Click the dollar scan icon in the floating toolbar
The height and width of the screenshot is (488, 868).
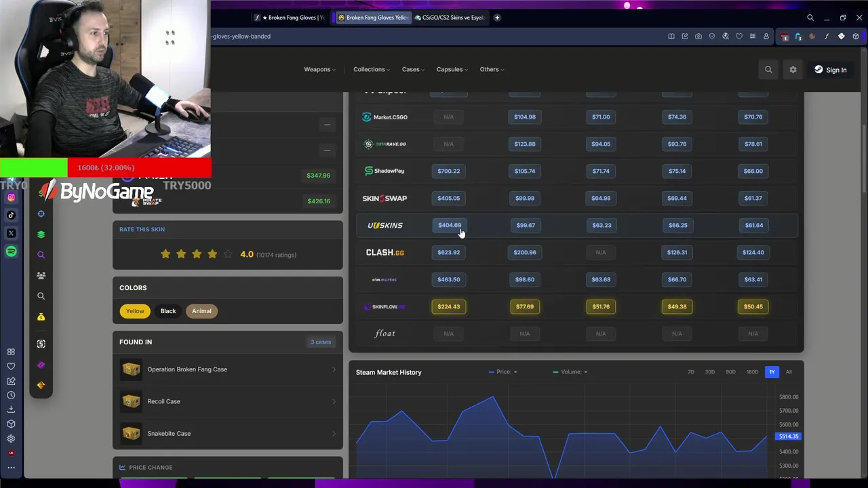41,344
